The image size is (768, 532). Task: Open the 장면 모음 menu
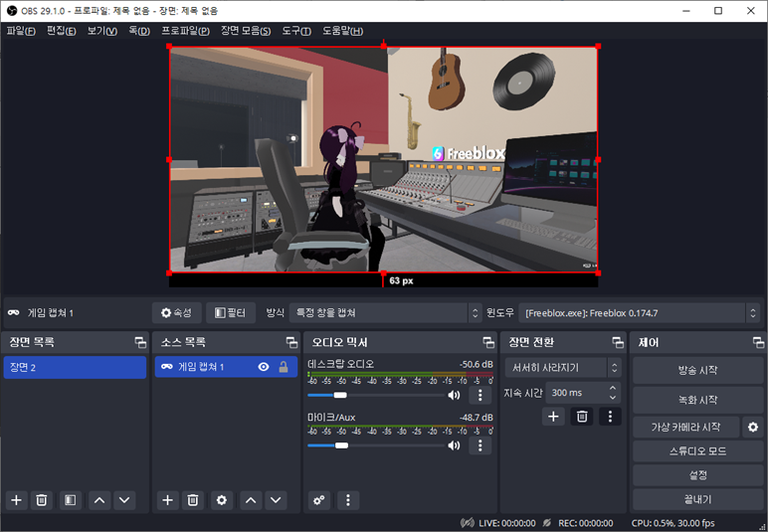(245, 31)
